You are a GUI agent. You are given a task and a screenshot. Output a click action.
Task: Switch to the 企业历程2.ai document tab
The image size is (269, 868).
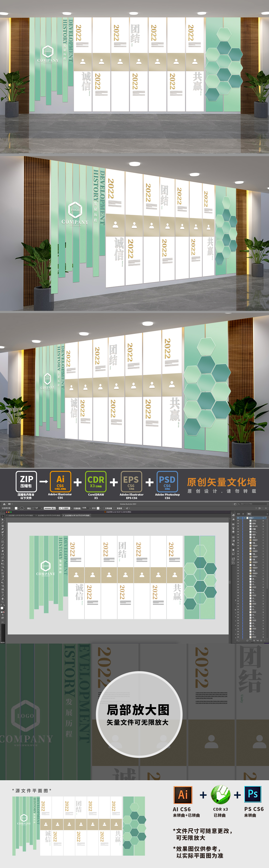coord(49,515)
